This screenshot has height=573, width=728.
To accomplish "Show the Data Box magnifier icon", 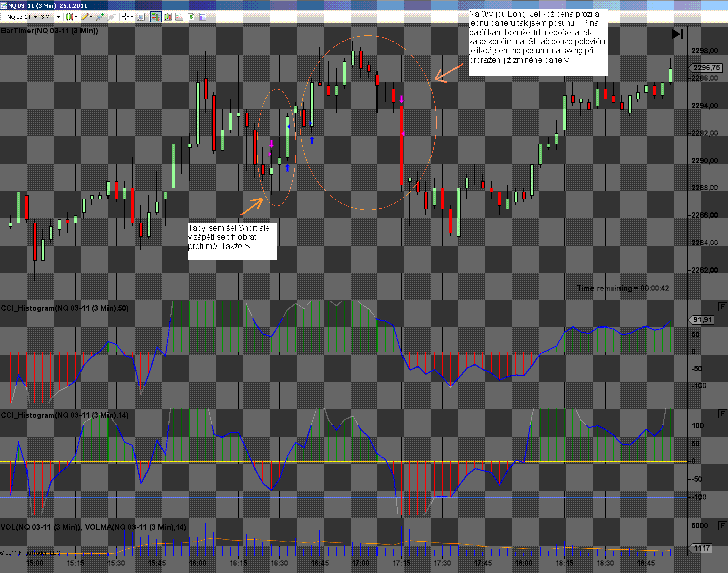I will [141, 17].
